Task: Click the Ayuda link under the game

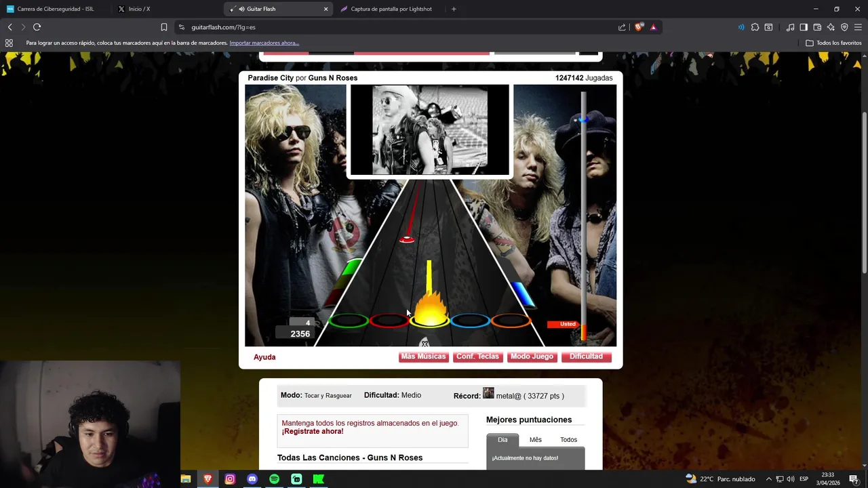Action: (264, 357)
